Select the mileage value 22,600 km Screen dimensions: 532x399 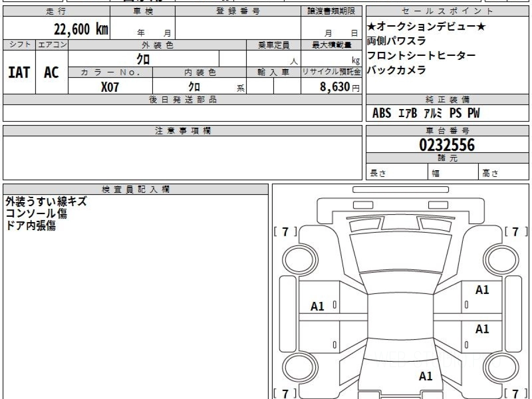point(81,29)
